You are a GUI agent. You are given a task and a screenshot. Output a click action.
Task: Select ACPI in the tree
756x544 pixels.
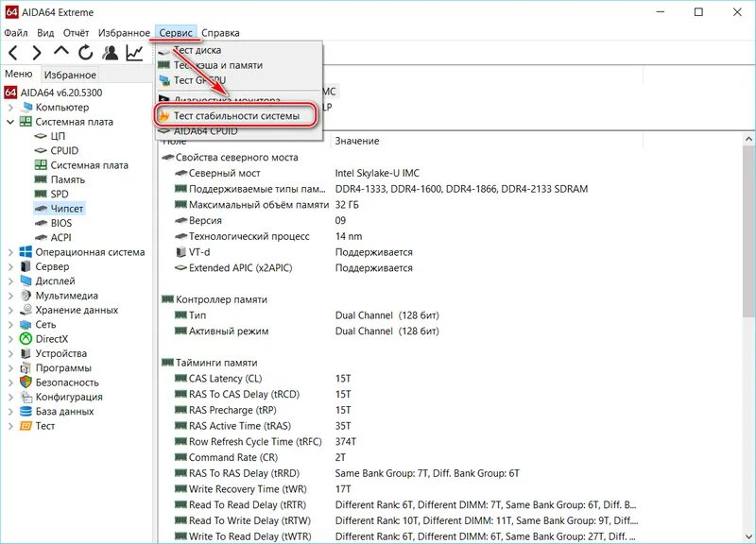[60, 238]
